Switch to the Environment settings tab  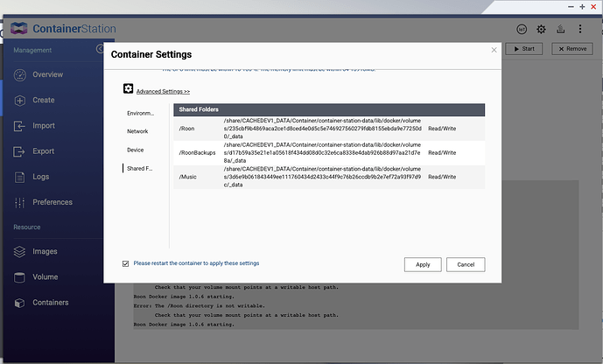140,113
